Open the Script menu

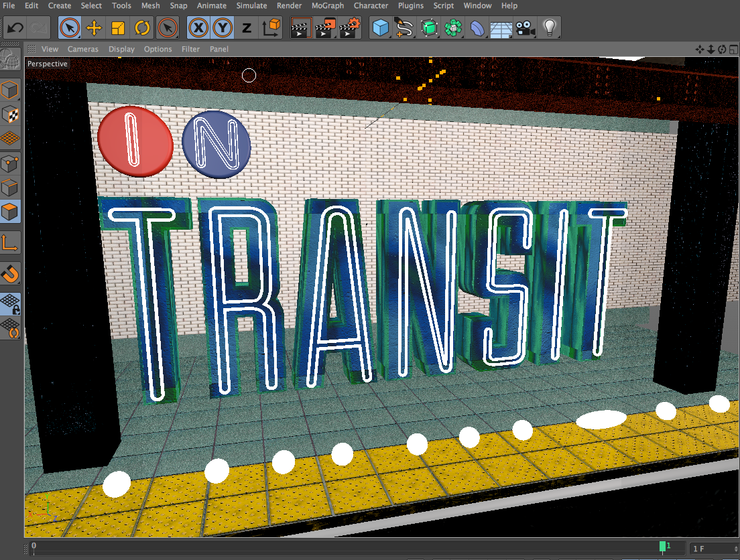pos(444,5)
